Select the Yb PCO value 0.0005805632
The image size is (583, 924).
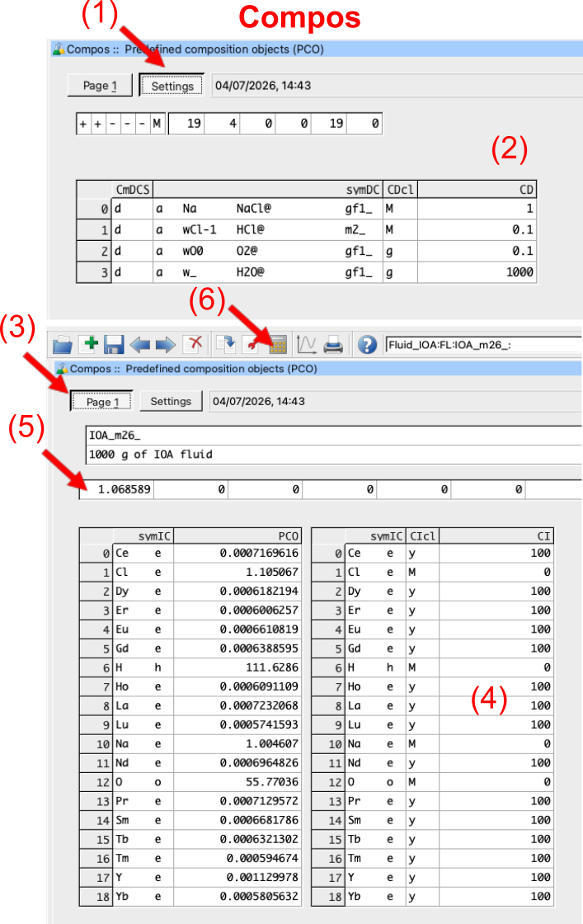click(237, 896)
